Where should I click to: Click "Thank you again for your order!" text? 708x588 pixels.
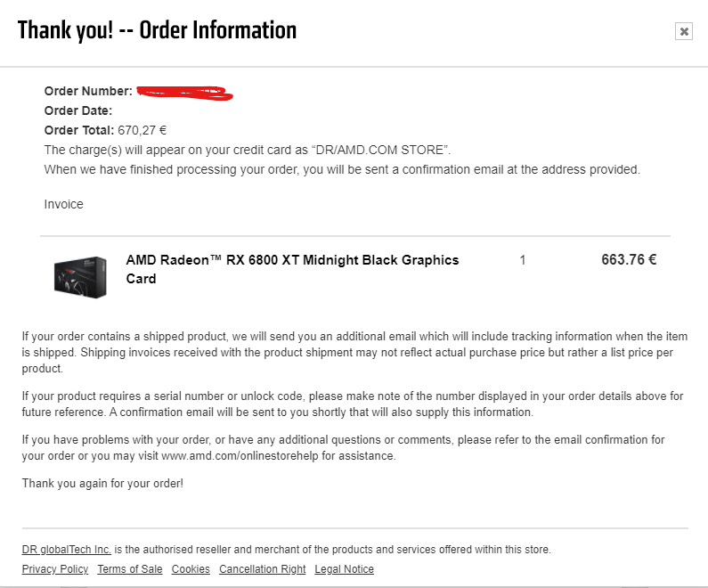click(x=102, y=483)
